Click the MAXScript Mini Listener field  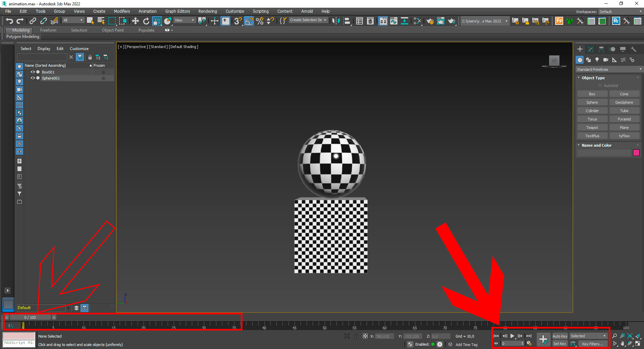(18, 343)
